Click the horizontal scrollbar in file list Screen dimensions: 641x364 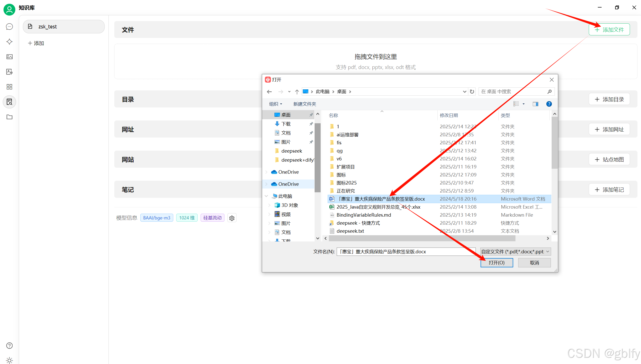coord(422,238)
